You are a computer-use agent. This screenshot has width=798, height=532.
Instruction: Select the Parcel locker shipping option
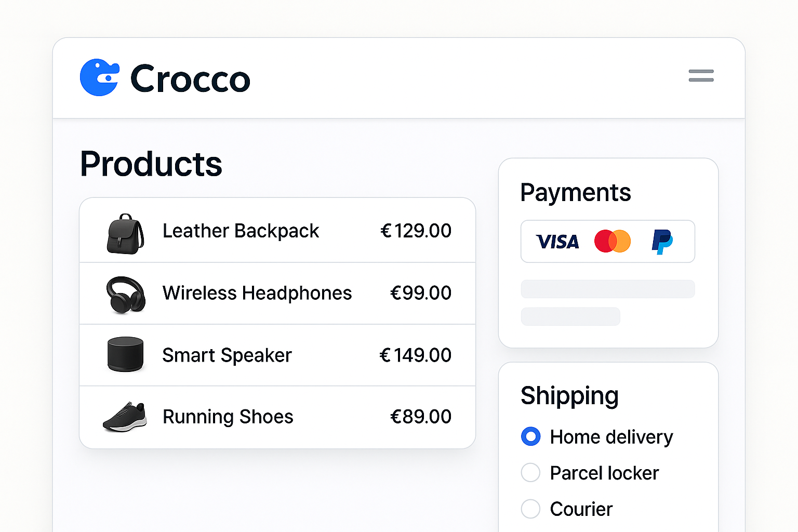530,473
